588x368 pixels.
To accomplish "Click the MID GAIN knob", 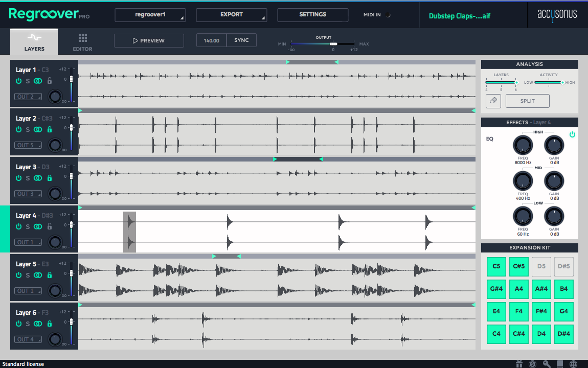I will (x=554, y=181).
